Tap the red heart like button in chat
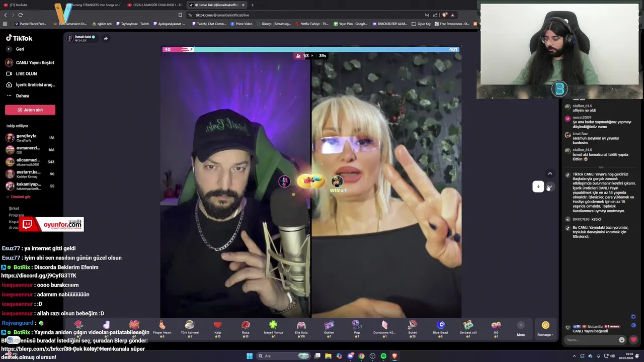Viewport: 644px width, 362px height. point(633,340)
